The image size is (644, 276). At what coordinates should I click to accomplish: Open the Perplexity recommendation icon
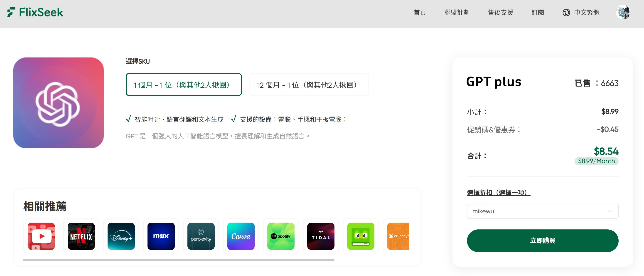[201, 236]
